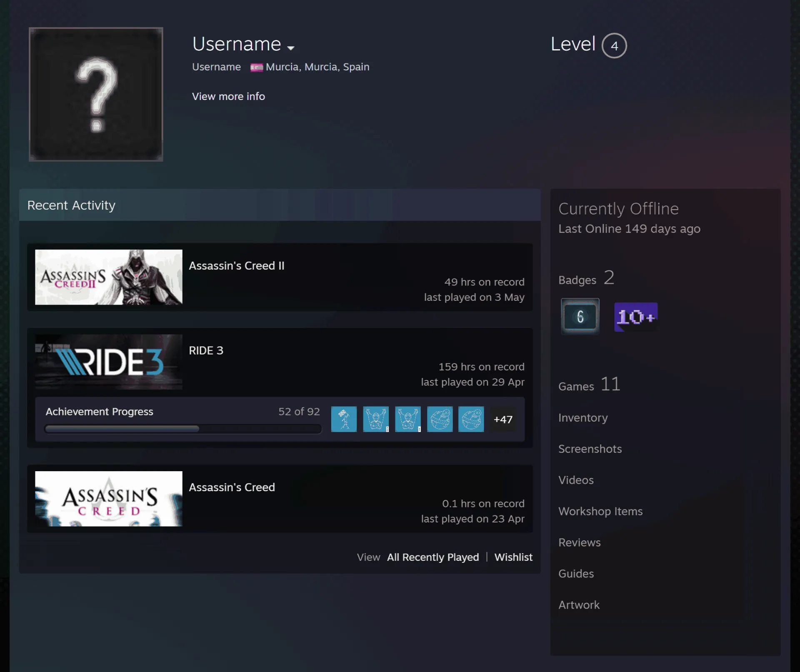Open the Games 11 list
The width and height of the screenshot is (800, 672).
coord(589,384)
